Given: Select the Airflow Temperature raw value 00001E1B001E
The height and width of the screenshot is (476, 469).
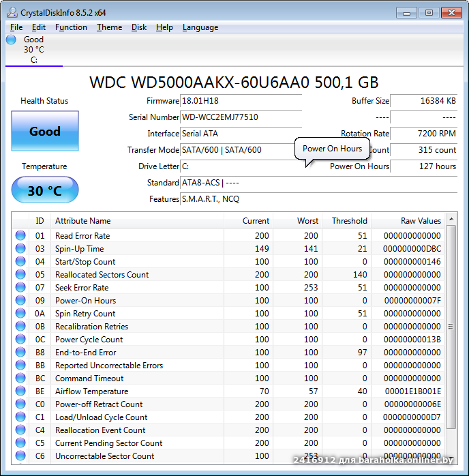Looking at the screenshot, I should click(412, 391).
